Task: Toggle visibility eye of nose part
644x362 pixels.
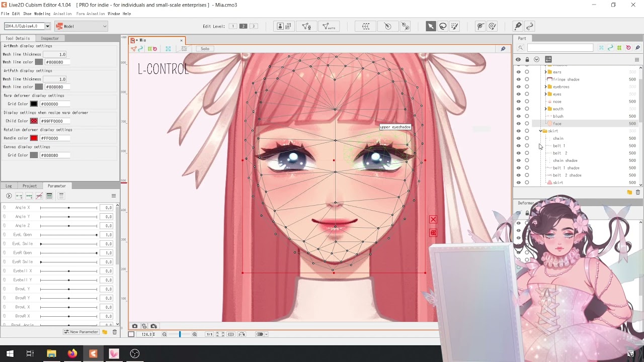Action: (519, 102)
